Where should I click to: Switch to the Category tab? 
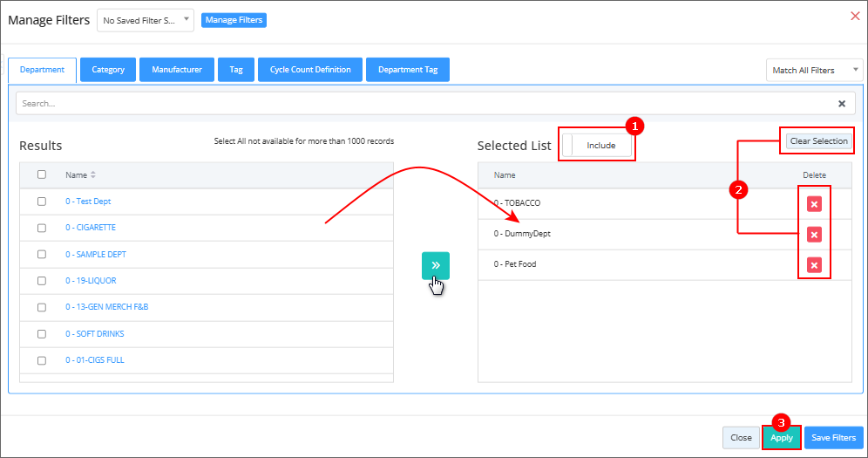click(108, 70)
